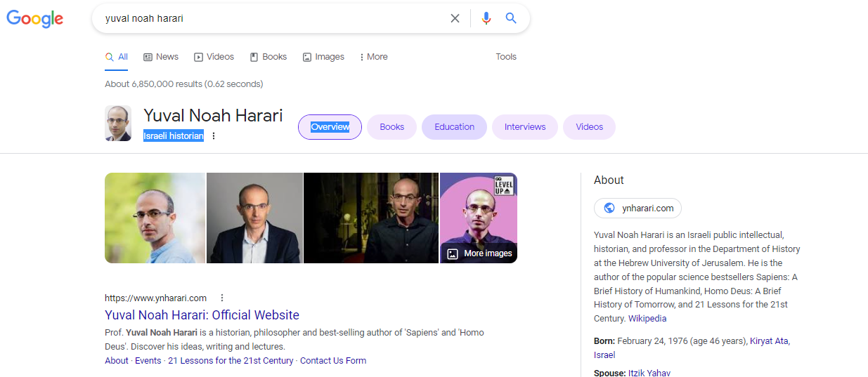The image size is (868, 377).
Task: Click the About heading in side panel
Action: (x=609, y=180)
